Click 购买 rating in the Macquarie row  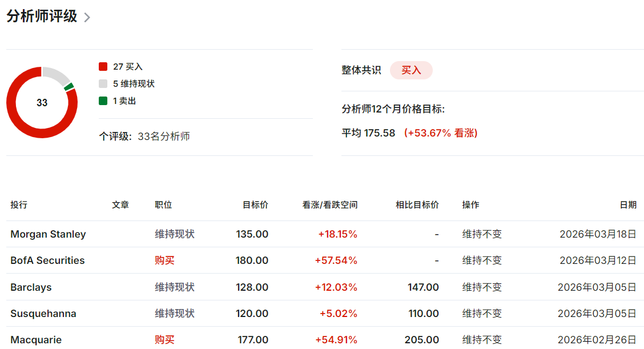[163, 339]
